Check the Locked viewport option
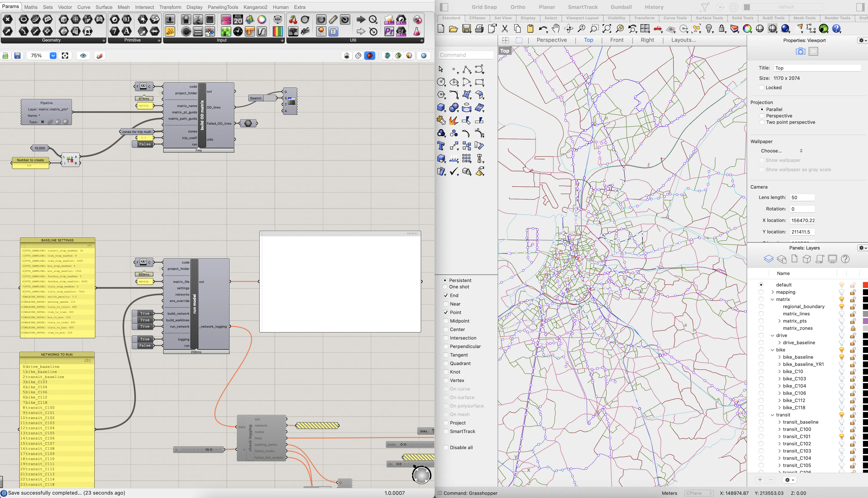The image size is (868, 498). [762, 88]
